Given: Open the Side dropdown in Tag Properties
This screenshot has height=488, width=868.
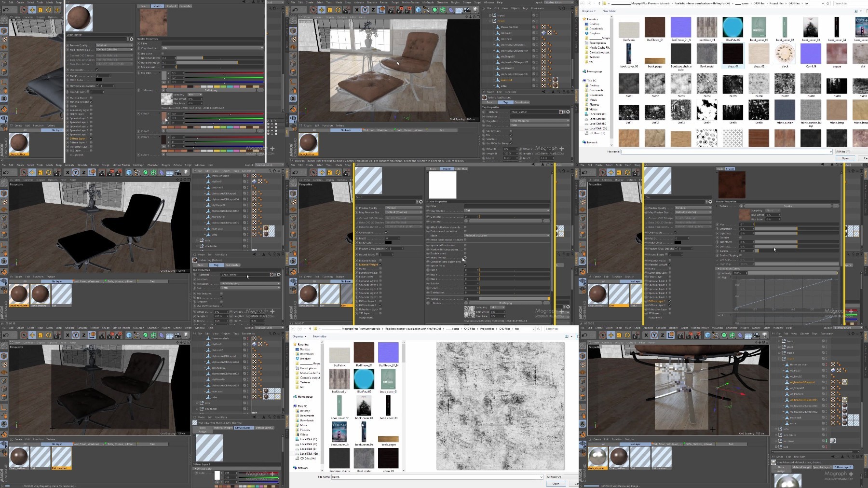Looking at the screenshot, I should tap(540, 125).
